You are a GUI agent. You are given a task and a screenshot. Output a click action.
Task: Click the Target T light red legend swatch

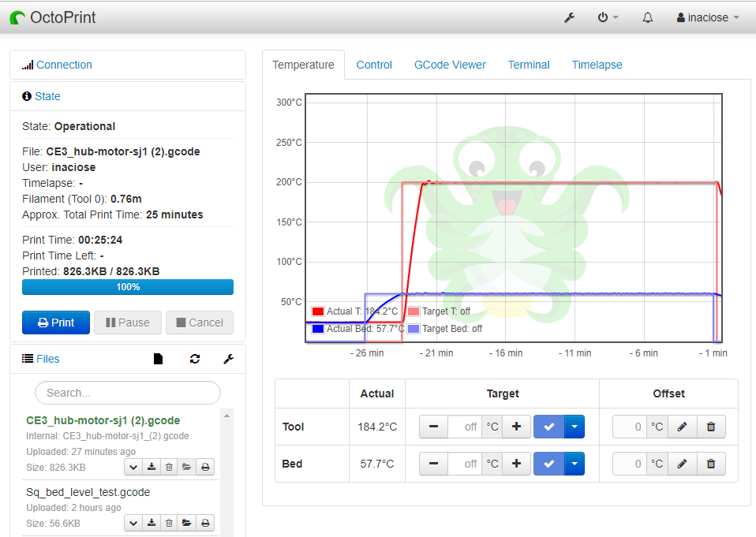click(x=414, y=311)
